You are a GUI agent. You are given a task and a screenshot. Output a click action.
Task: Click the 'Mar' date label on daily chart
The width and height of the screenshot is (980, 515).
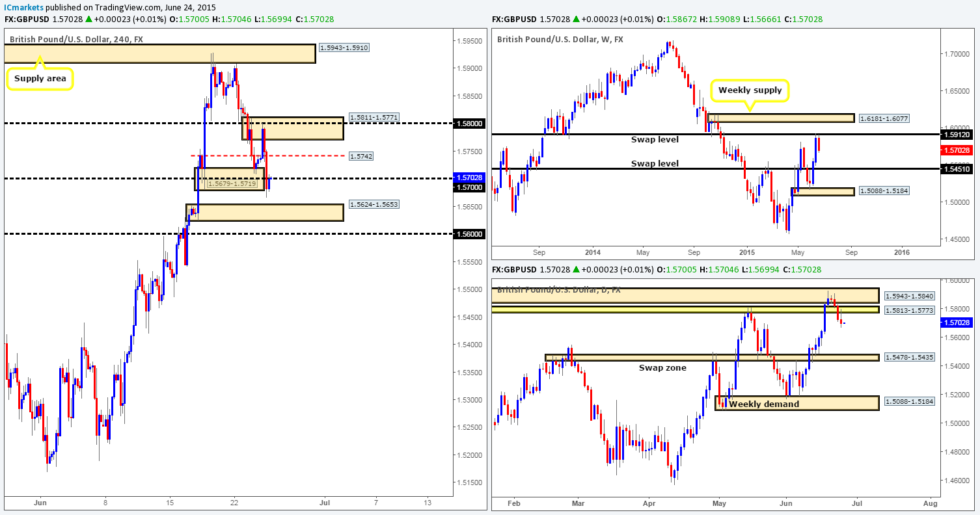pos(578,503)
